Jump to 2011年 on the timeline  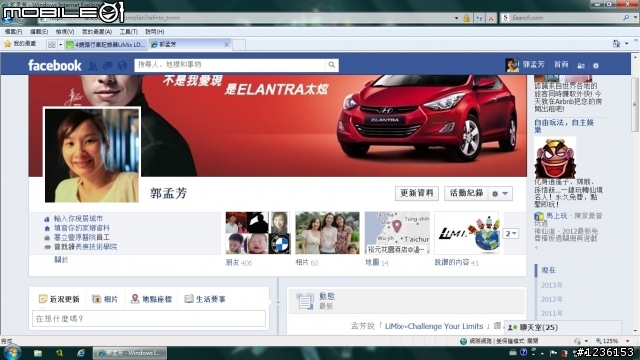click(x=552, y=313)
